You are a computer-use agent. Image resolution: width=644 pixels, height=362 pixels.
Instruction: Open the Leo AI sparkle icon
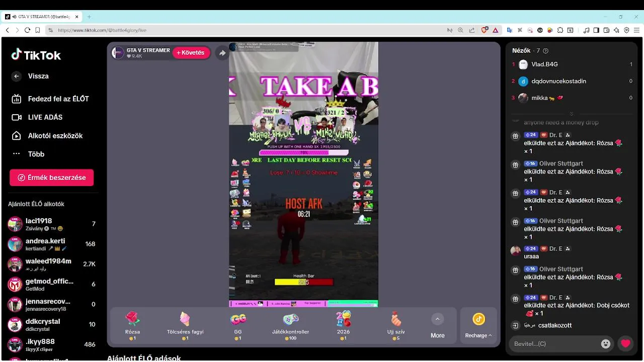pos(616,30)
